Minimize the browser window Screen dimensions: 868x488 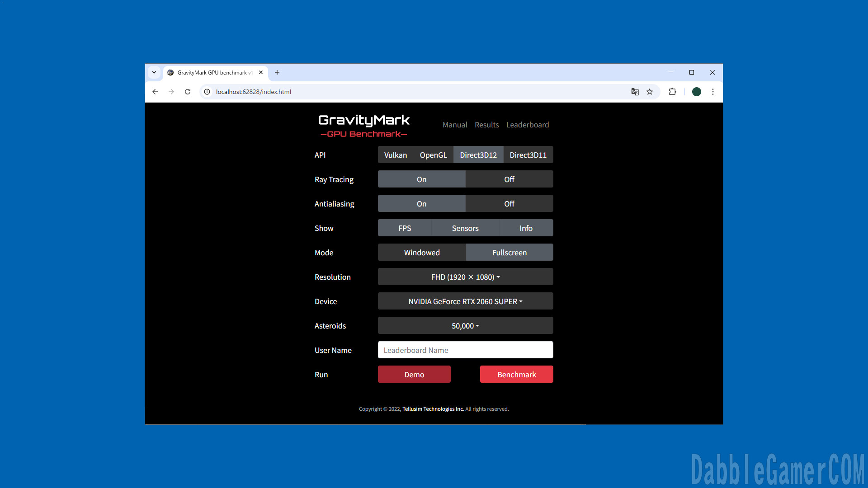coord(671,72)
